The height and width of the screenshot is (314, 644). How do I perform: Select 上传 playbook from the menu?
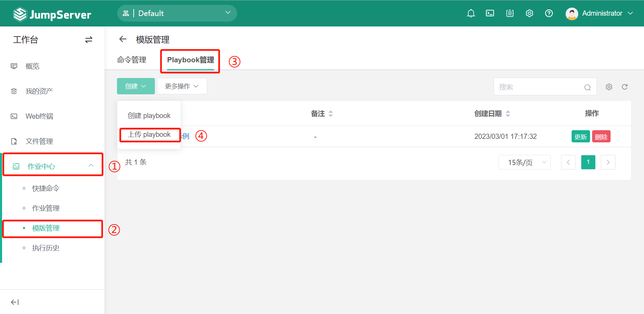coord(149,135)
